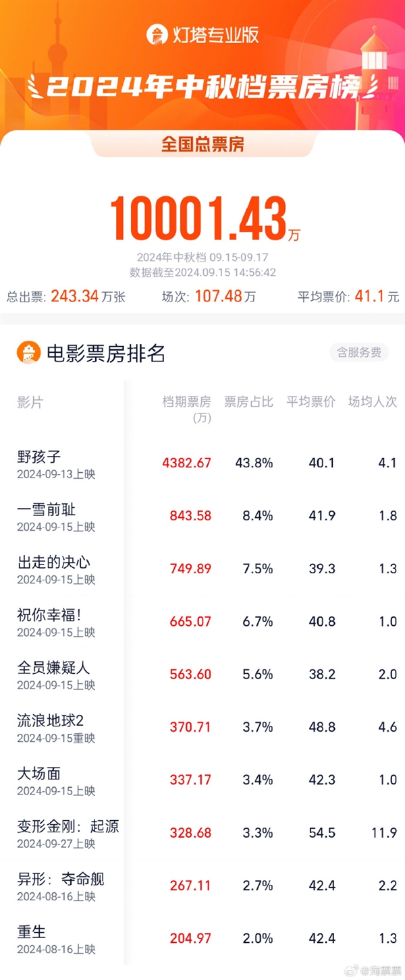Viewport: 405px width, 980px height.
Task: Open the 一雪前耻 movie entry
Action: 46,510
